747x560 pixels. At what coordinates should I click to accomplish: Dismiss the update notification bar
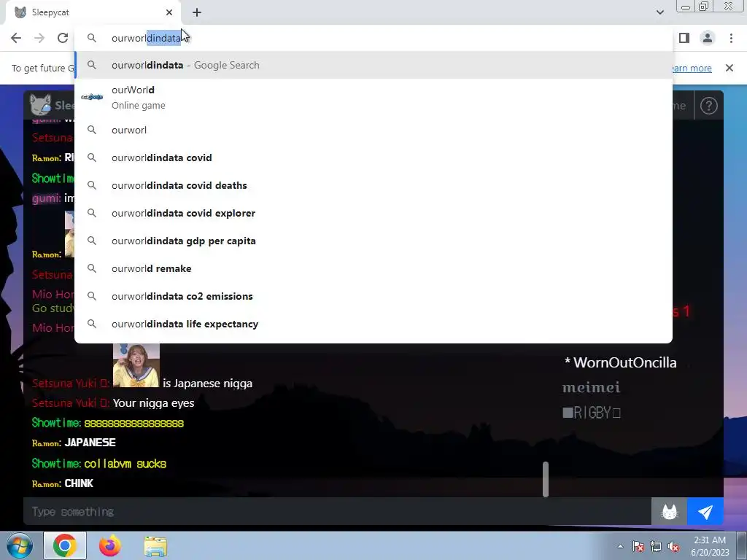click(x=729, y=68)
